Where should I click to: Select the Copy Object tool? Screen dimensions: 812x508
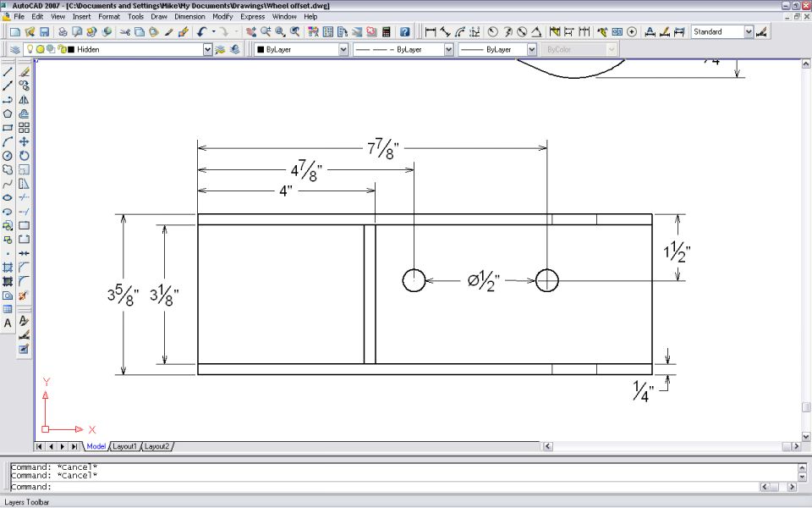tap(24, 86)
